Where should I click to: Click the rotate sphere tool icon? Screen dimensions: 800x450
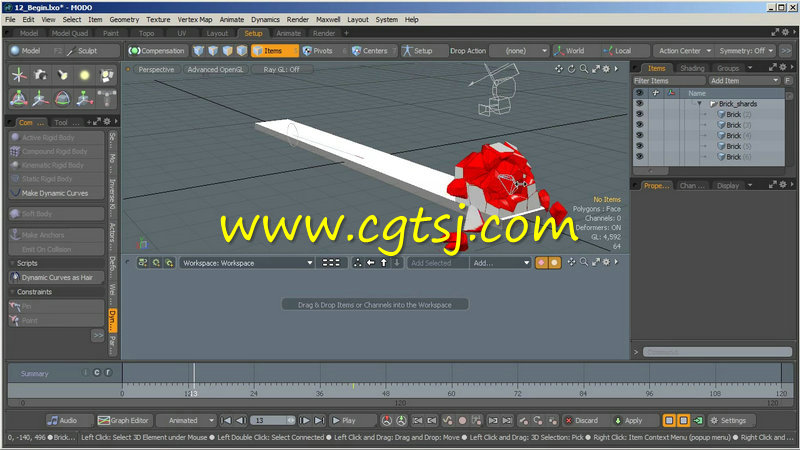click(x=63, y=98)
